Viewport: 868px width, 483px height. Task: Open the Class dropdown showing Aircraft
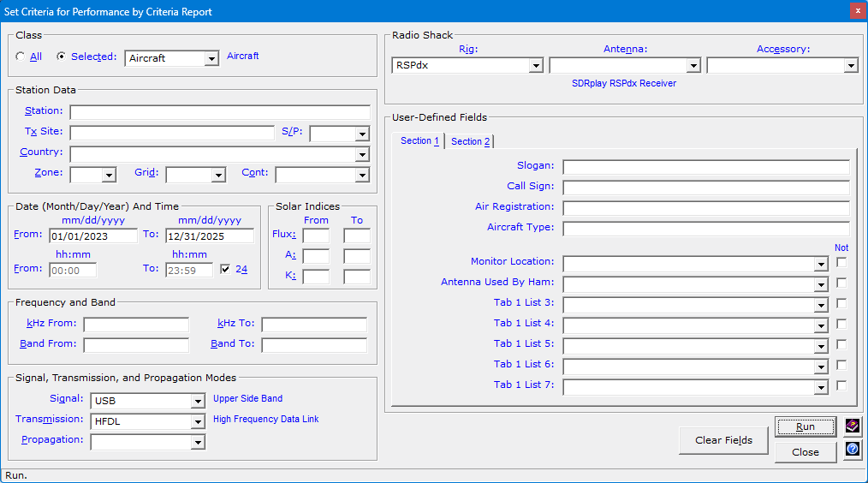(x=211, y=59)
